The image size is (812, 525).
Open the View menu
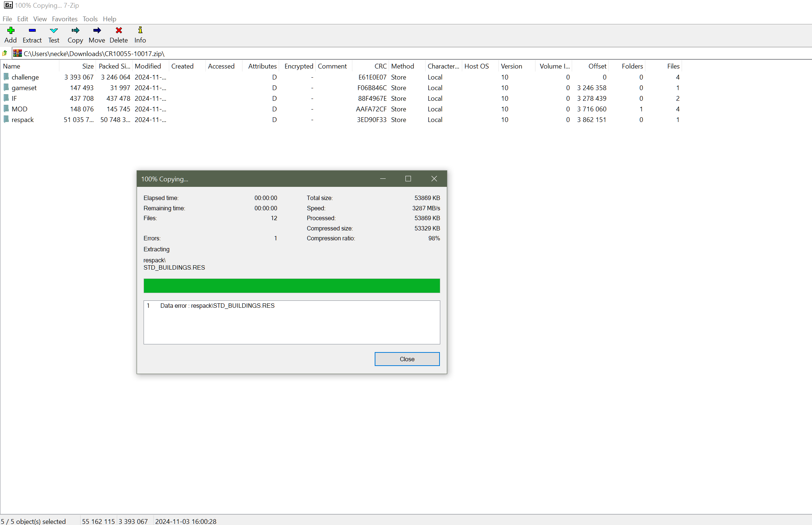pyautogui.click(x=40, y=19)
